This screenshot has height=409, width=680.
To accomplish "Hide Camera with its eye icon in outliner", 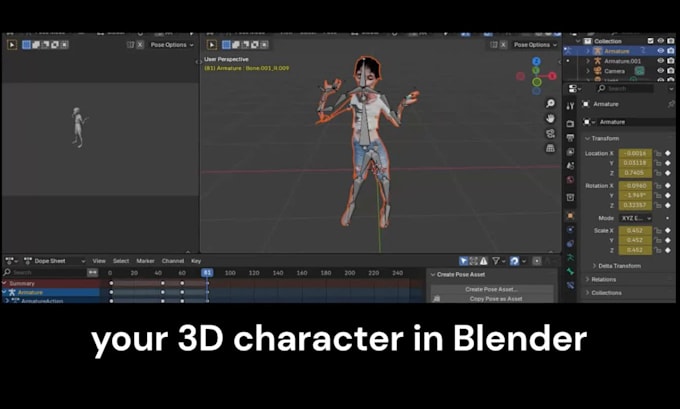I will (660, 71).
